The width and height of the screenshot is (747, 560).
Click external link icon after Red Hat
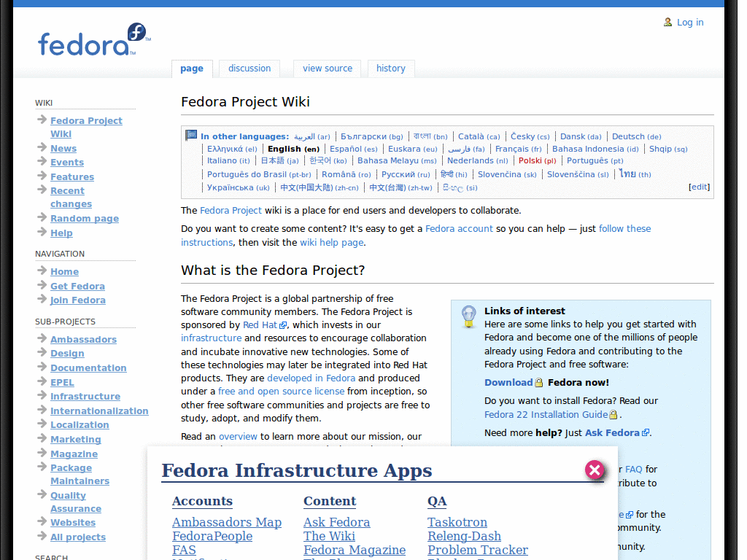283,325
